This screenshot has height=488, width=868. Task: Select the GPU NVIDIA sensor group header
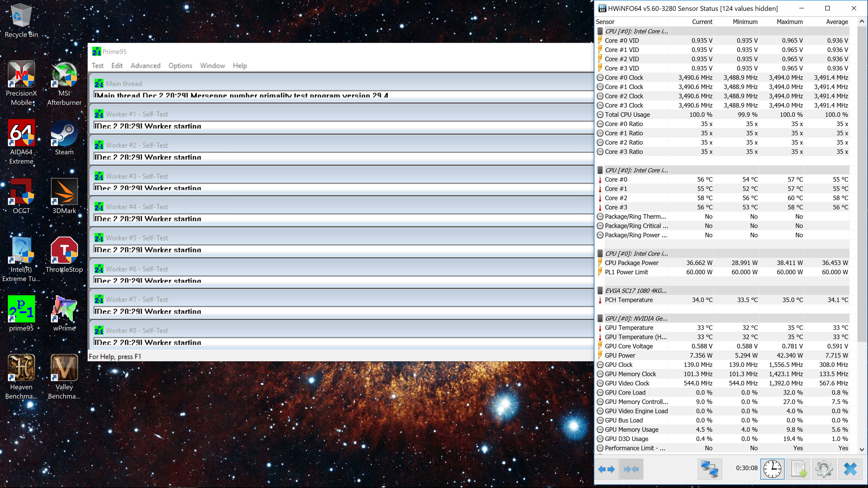click(636, 319)
